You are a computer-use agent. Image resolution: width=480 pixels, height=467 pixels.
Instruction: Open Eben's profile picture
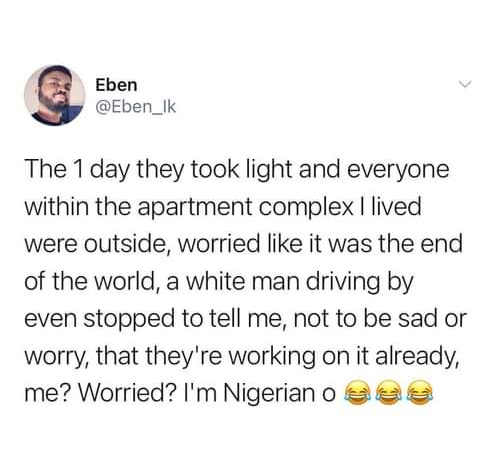tap(55, 95)
